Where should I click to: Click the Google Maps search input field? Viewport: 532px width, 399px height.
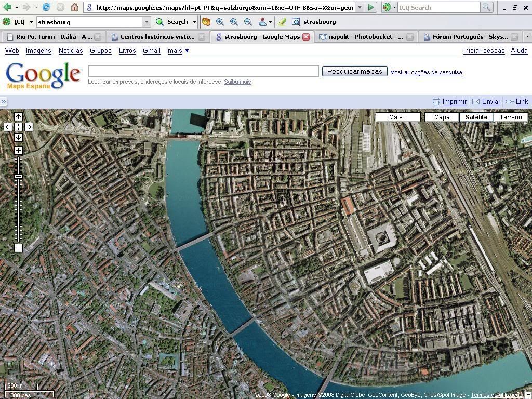click(203, 71)
